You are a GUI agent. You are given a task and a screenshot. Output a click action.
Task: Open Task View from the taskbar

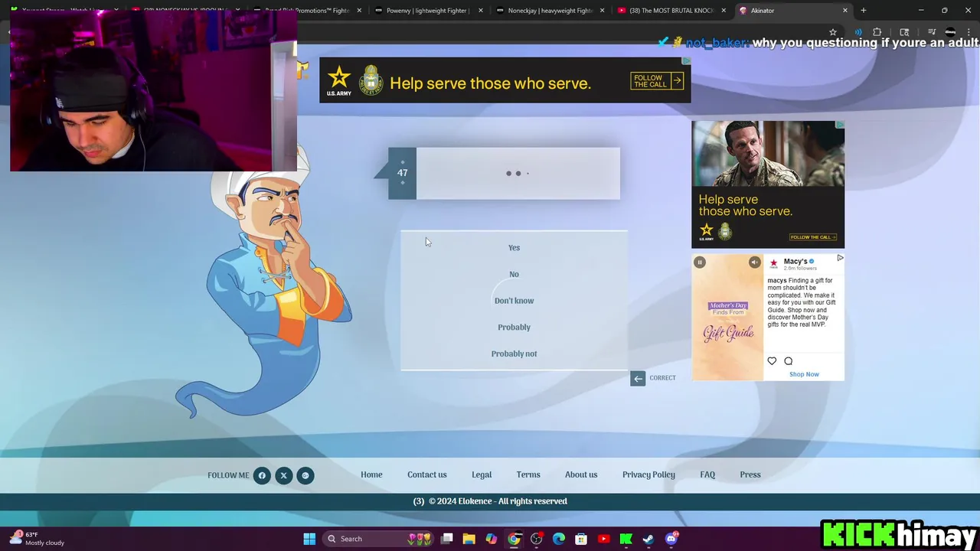tap(447, 539)
